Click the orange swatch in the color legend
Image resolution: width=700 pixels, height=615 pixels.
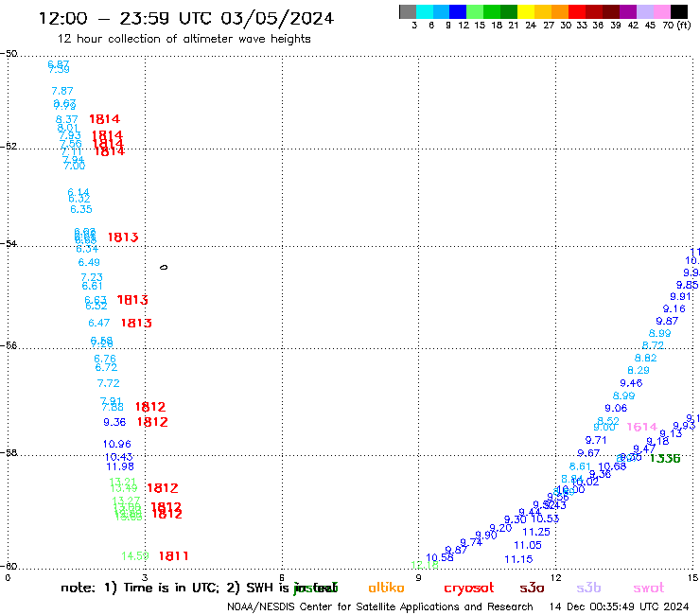(560, 11)
